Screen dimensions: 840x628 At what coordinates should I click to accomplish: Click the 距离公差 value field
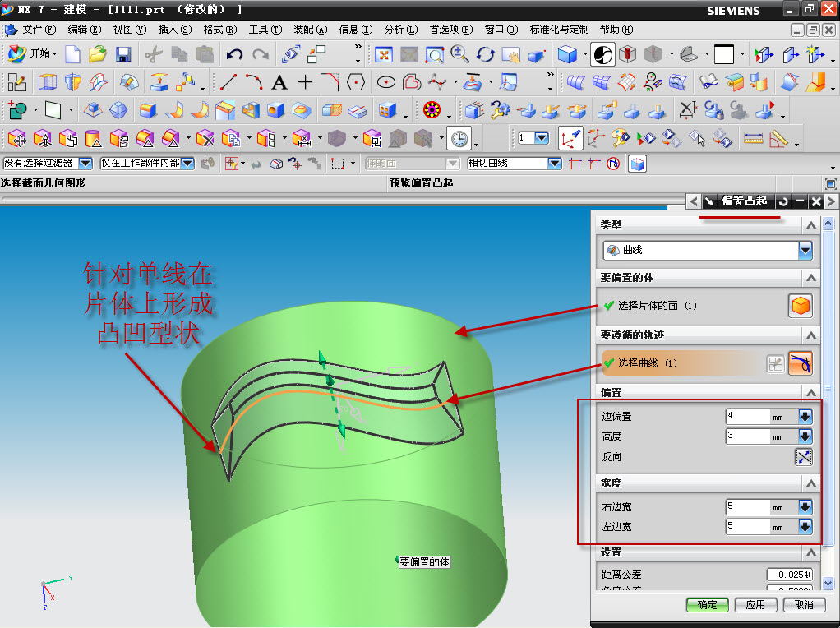pos(789,575)
